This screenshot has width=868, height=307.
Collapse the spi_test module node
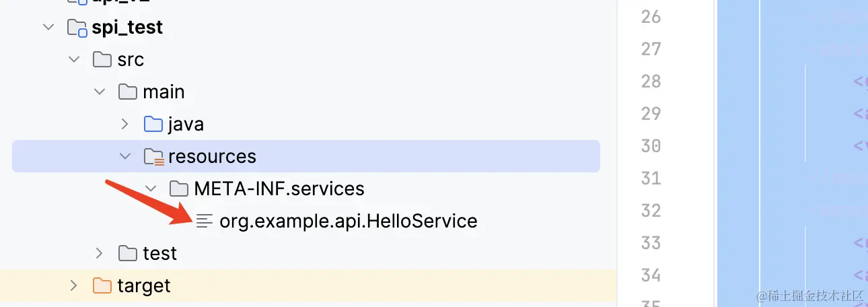[x=48, y=28]
